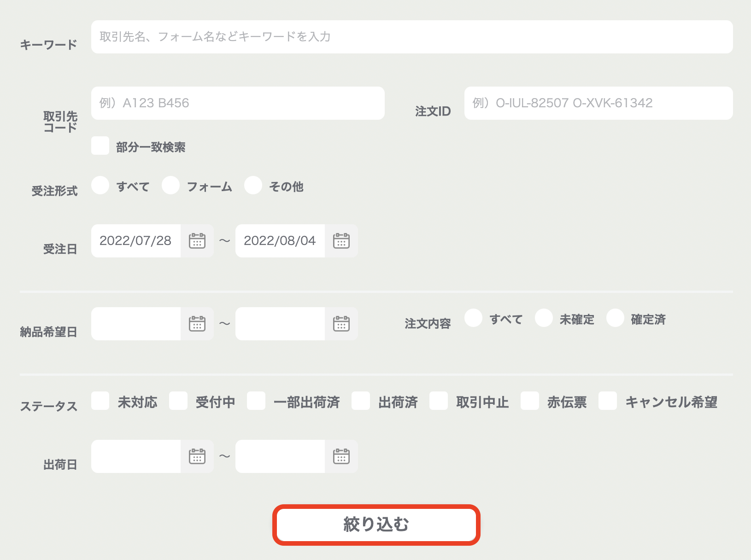Image resolution: width=751 pixels, height=560 pixels.
Task: Open calendar for 納品希望日 end date
Action: [x=341, y=324]
